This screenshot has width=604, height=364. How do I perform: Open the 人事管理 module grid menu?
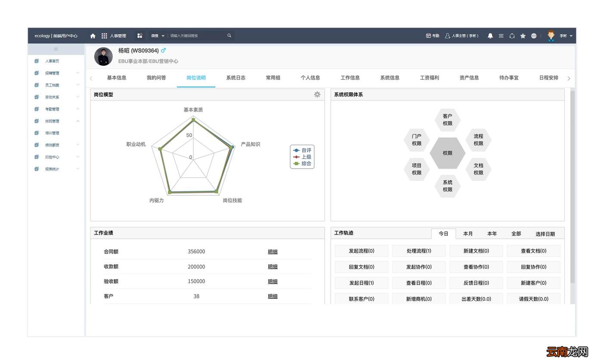[104, 36]
